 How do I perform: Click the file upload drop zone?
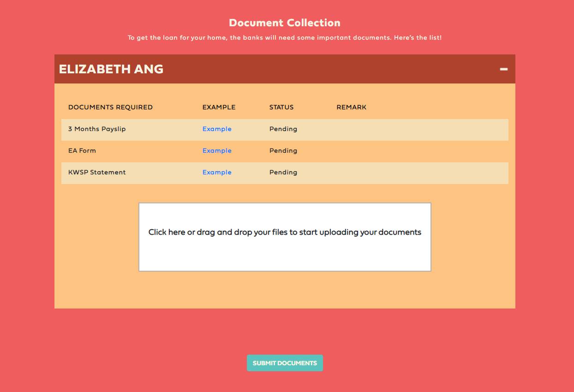[285, 237]
